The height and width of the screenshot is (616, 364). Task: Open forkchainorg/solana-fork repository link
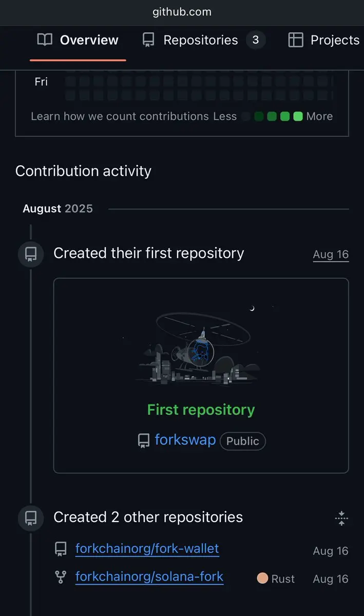[149, 576]
